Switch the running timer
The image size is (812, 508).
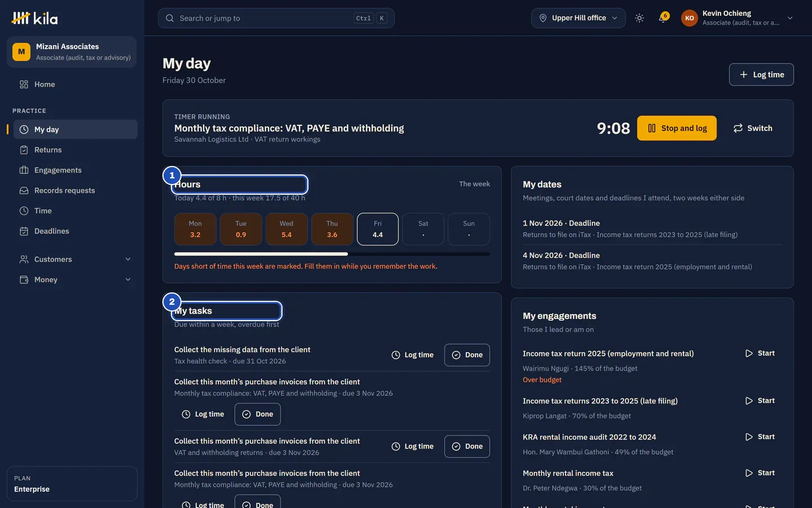coord(753,128)
